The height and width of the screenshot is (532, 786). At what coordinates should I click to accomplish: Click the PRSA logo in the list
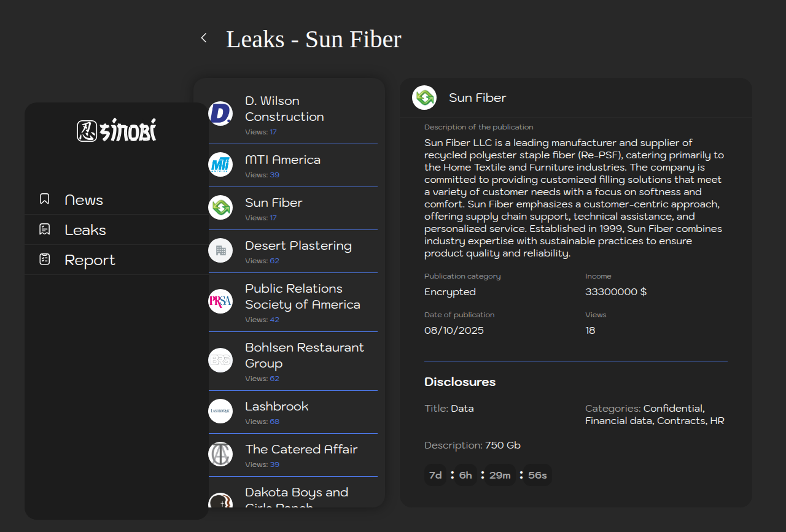[x=220, y=301]
